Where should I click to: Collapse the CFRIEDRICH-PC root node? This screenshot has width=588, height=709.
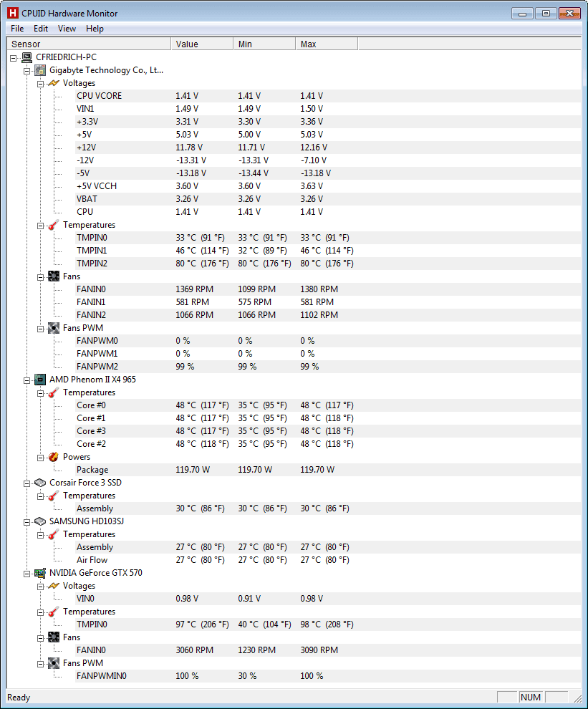[14, 57]
